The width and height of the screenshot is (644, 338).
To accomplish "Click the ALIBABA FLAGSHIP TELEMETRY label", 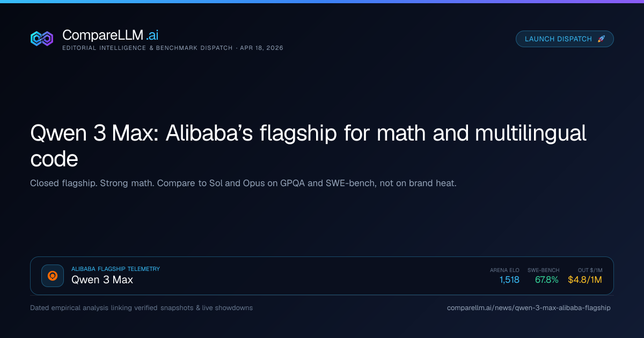I will point(115,269).
